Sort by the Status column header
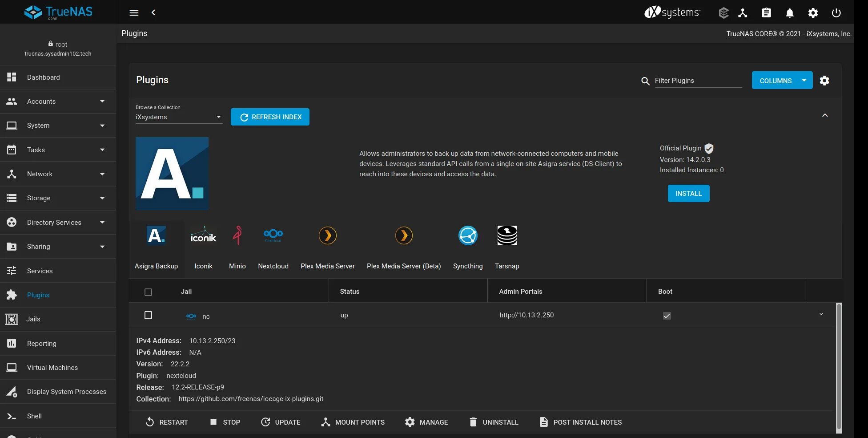The image size is (868, 438). 350,292
